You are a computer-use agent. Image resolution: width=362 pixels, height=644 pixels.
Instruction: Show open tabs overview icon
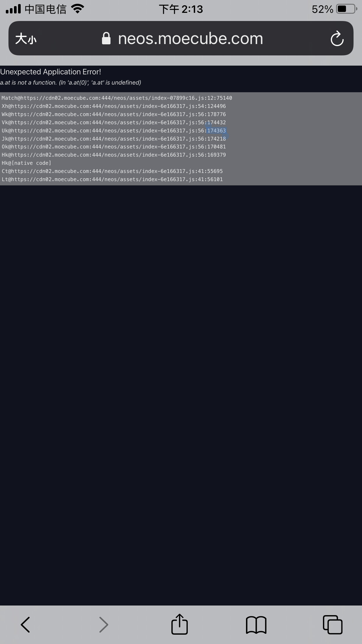[x=333, y=624]
